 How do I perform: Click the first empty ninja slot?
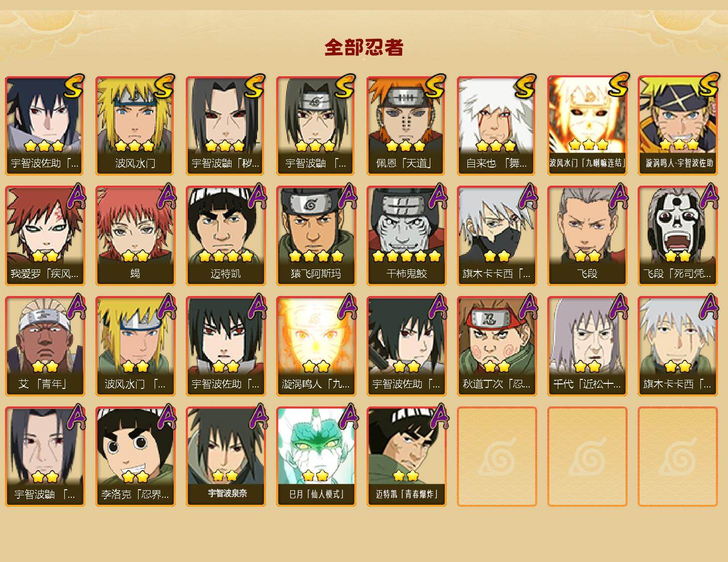point(497,457)
